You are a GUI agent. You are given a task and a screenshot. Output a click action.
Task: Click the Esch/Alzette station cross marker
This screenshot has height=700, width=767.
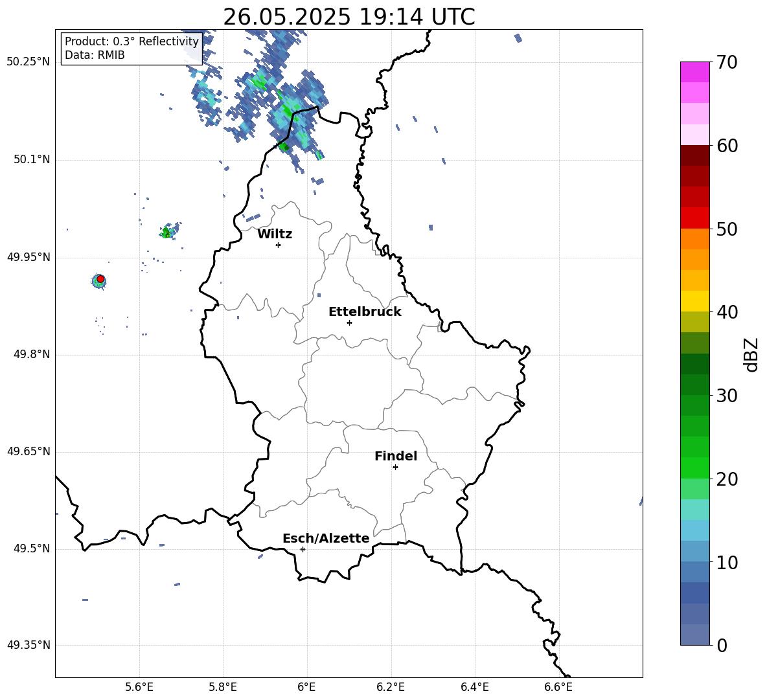pos(303,549)
